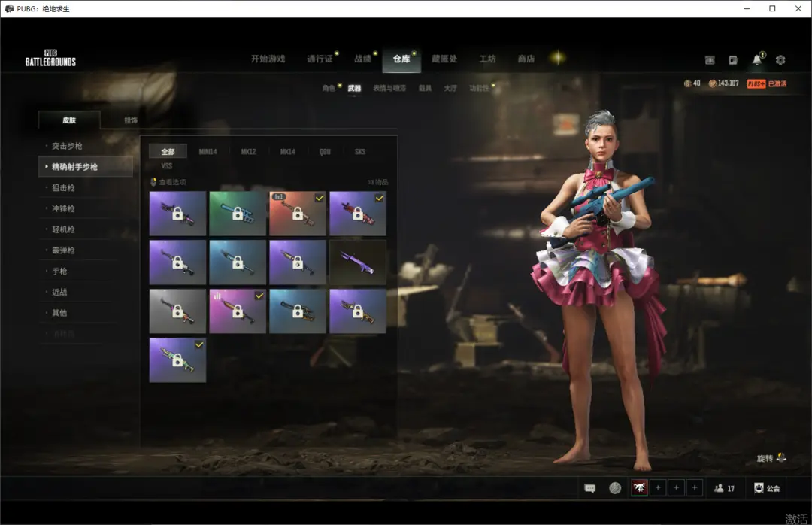This screenshot has width=812, height=525.
Task: Filter skins by SKS
Action: (x=360, y=152)
